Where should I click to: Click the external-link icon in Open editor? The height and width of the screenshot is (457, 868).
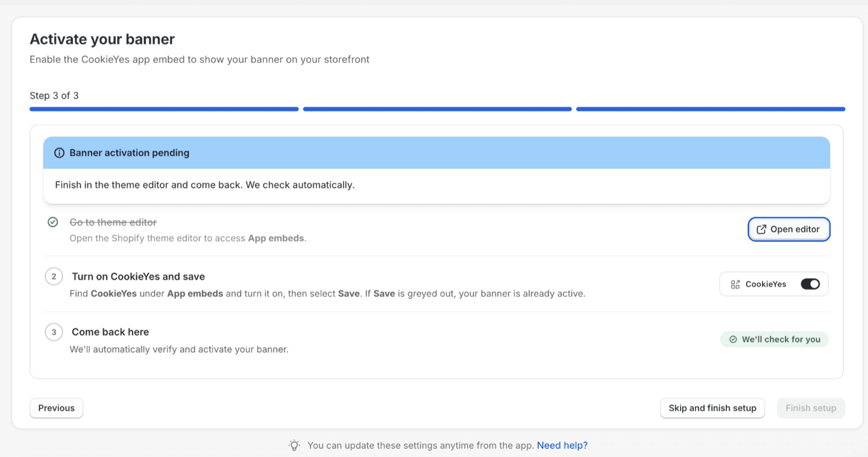coord(761,229)
